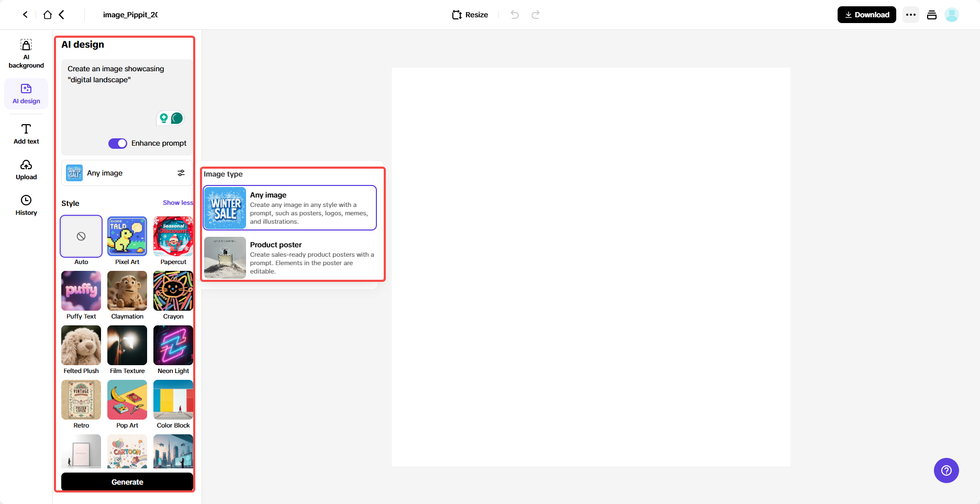
Task: Collapse styles with Show less
Action: 177,202
